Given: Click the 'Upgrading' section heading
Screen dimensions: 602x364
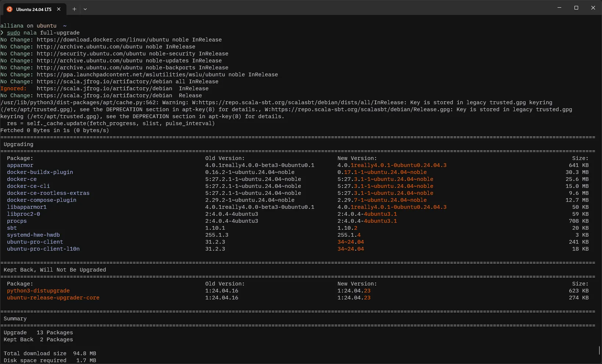Looking at the screenshot, I should pos(18,144).
